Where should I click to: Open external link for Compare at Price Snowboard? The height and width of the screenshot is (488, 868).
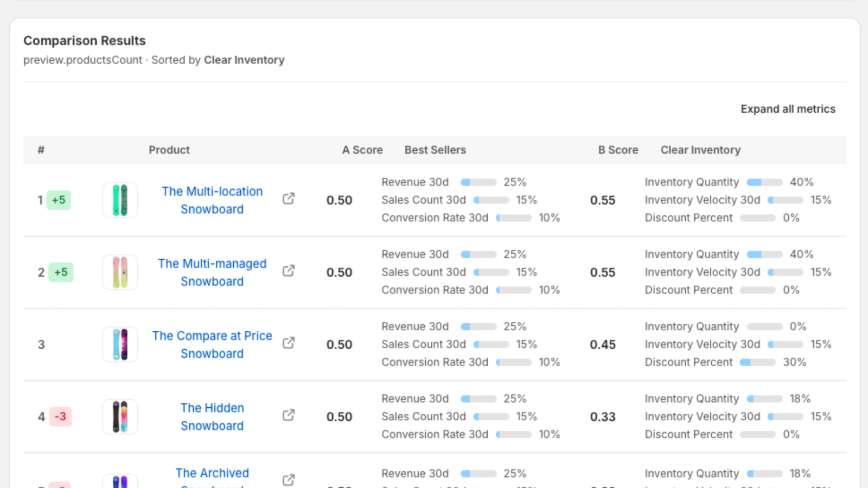coord(289,343)
